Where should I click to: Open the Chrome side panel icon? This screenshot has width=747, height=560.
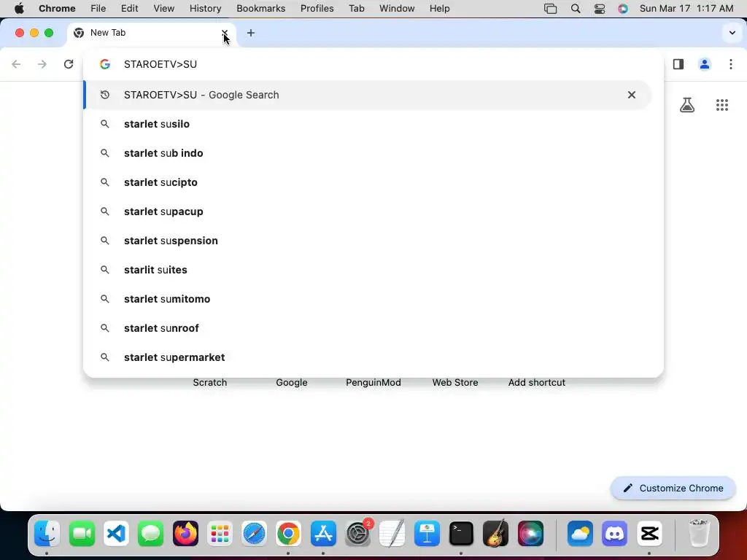[x=678, y=64]
